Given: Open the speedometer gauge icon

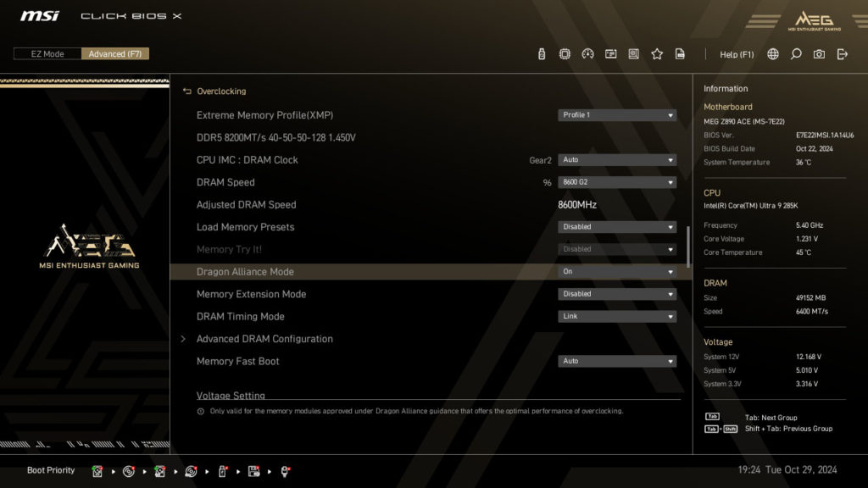Looking at the screenshot, I should [588, 53].
